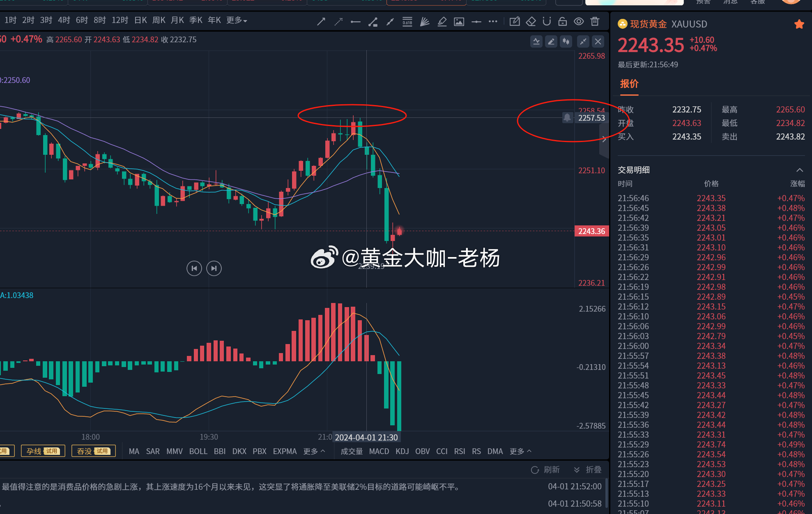Close the chart panel with X

(598, 41)
